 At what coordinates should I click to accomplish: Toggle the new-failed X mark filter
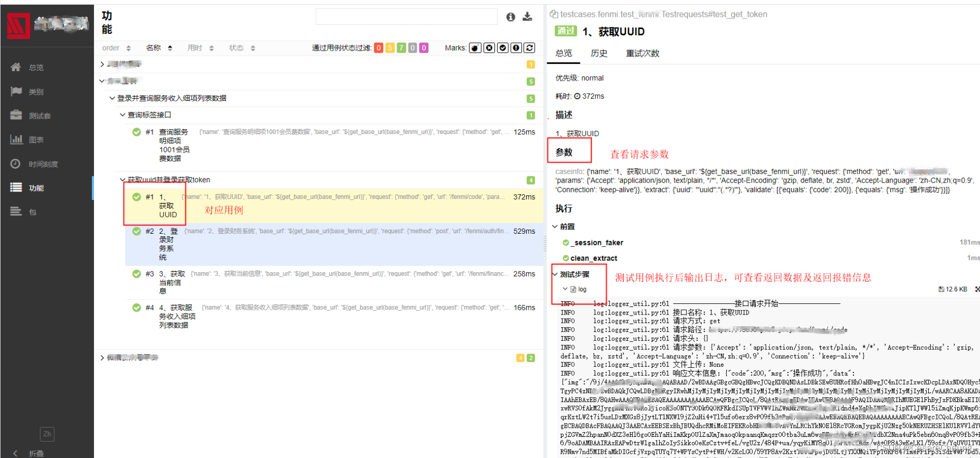pyautogui.click(x=489, y=48)
